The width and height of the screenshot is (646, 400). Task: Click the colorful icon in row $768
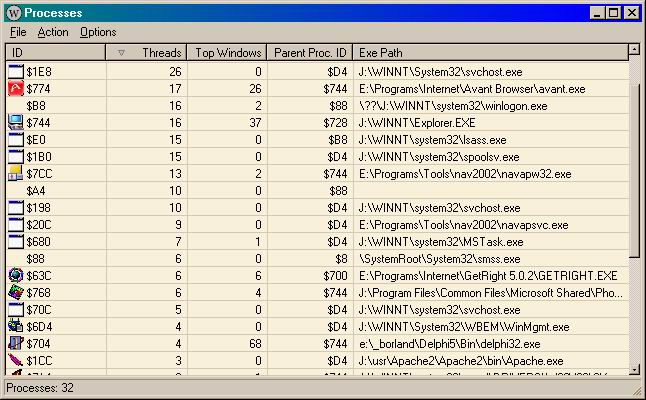(16, 292)
